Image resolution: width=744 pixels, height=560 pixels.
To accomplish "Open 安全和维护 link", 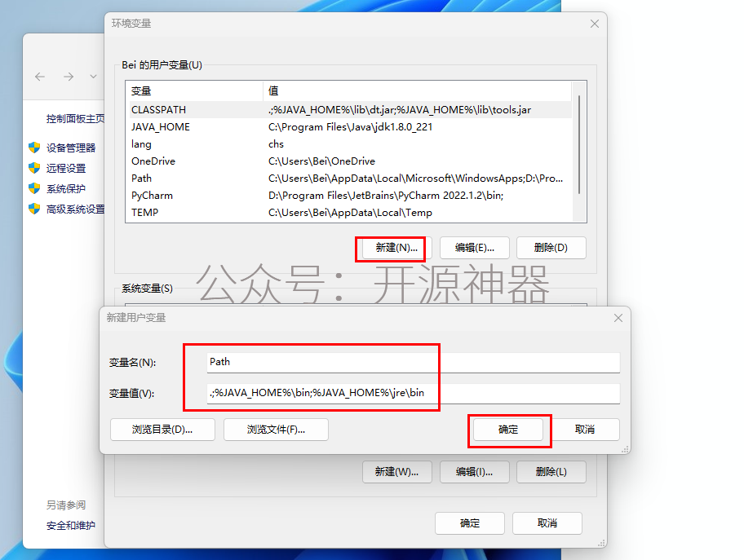I will (71, 526).
